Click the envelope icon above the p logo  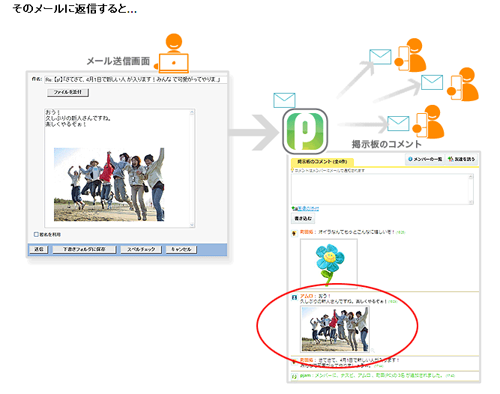(284, 100)
